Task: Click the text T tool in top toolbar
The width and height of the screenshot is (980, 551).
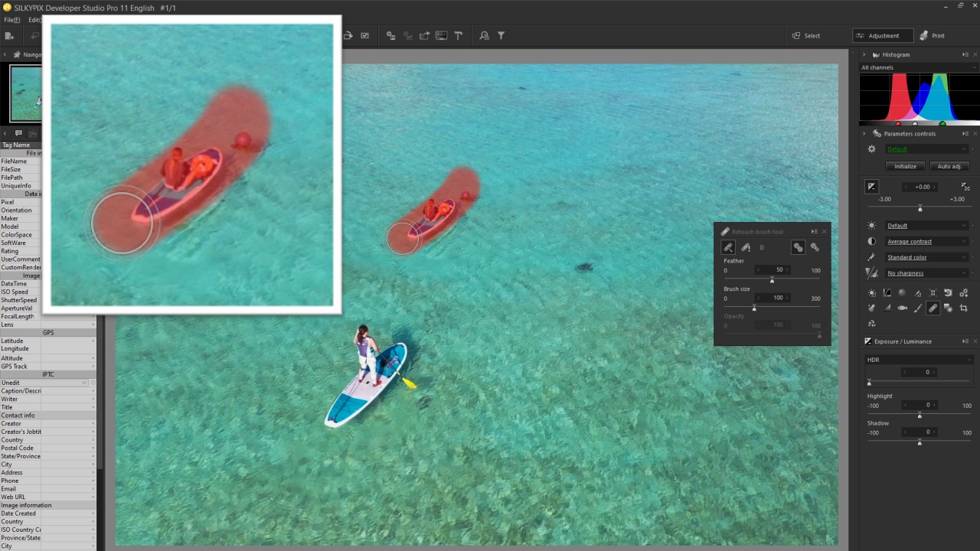Action: (459, 35)
